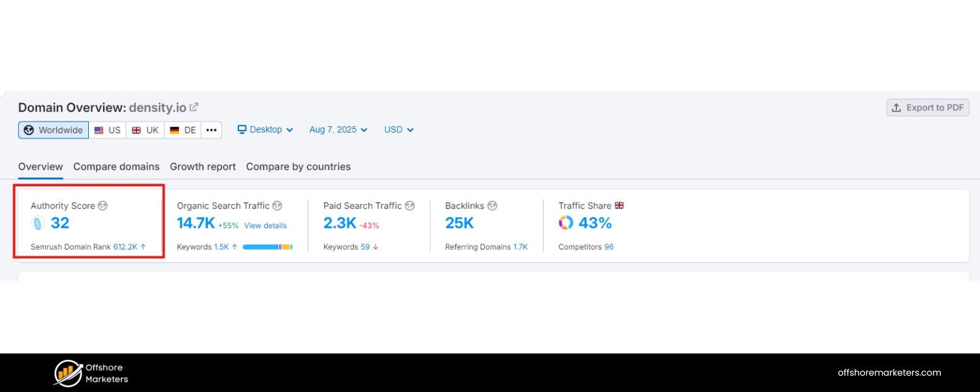
Task: Click the Desktop device icon
Action: click(243, 129)
